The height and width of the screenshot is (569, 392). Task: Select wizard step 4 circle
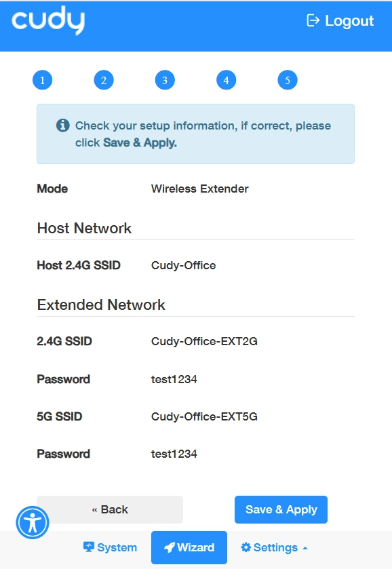pyautogui.click(x=226, y=80)
